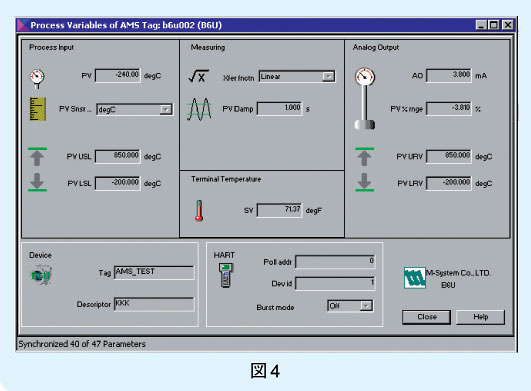Click the Close button
The image size is (531, 391).
pos(426,317)
